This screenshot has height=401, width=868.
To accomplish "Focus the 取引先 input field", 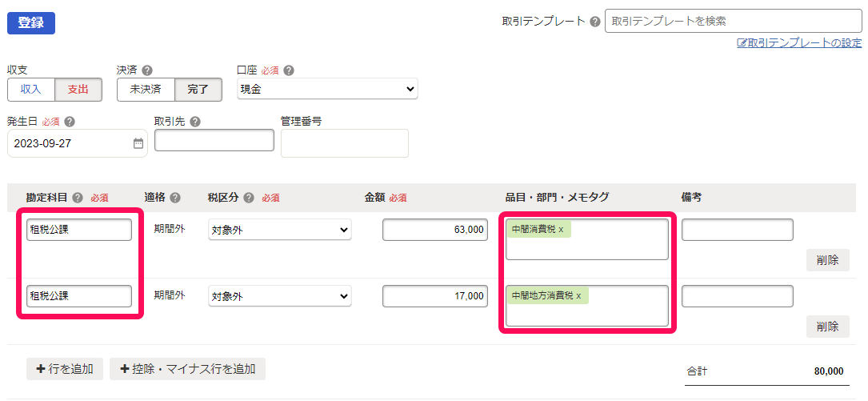I will 214,140.
